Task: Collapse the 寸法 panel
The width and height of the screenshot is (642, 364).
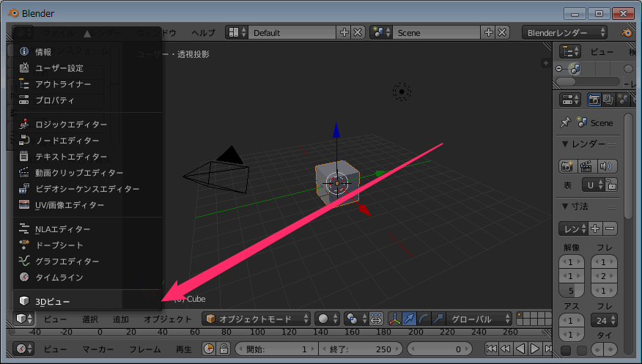Action: pos(565,206)
